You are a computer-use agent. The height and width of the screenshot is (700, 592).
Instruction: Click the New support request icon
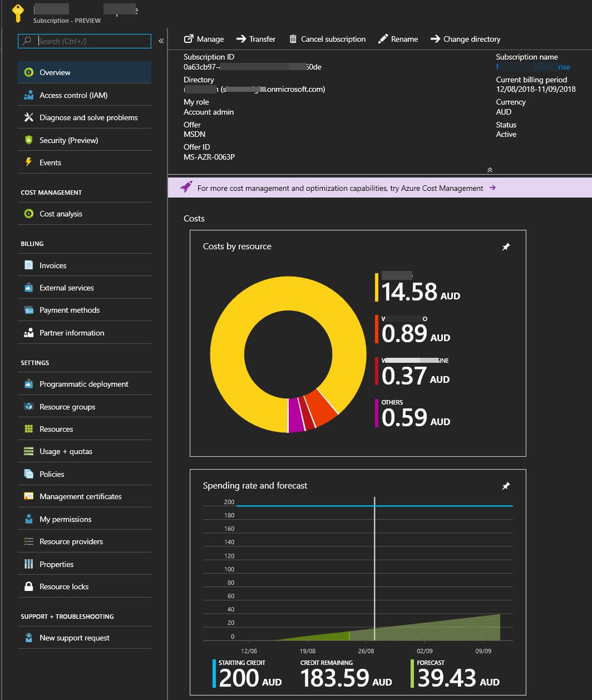pos(29,638)
